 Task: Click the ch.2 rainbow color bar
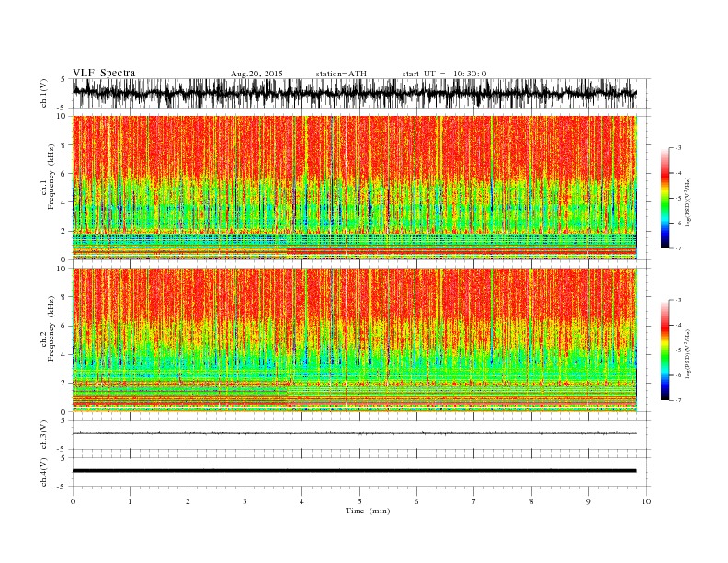(665, 350)
